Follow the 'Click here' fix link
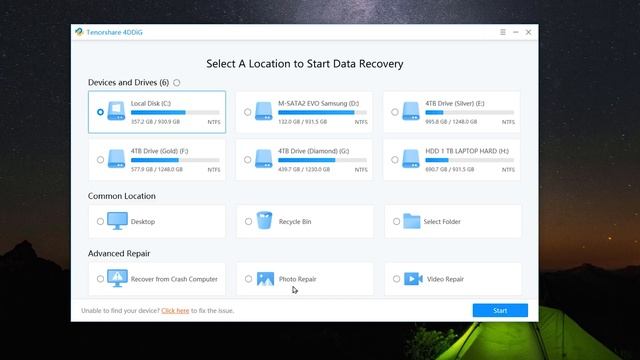The image size is (640, 360). [x=175, y=311]
